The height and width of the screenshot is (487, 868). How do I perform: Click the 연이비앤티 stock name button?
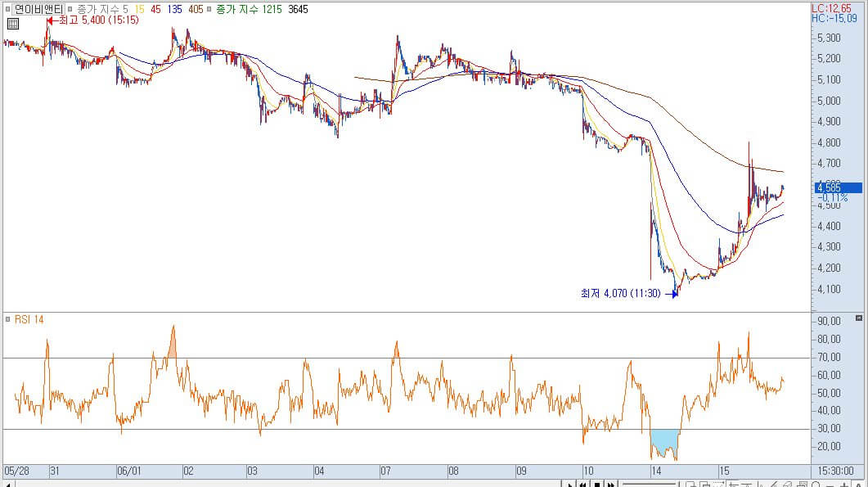(x=38, y=10)
